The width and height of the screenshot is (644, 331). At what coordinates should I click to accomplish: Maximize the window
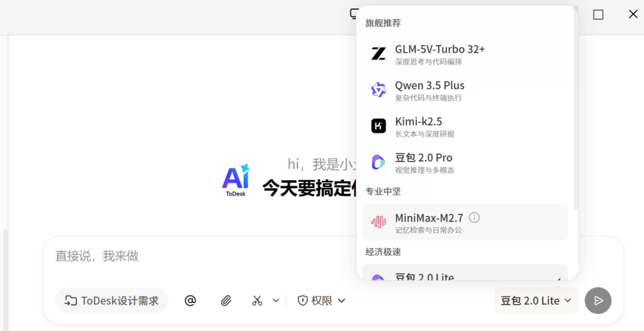tap(598, 15)
